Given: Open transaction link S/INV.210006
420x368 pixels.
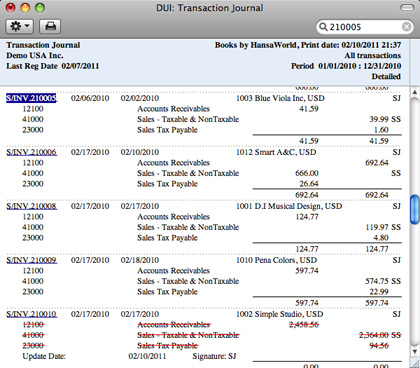Looking at the screenshot, I should pos(31,152).
